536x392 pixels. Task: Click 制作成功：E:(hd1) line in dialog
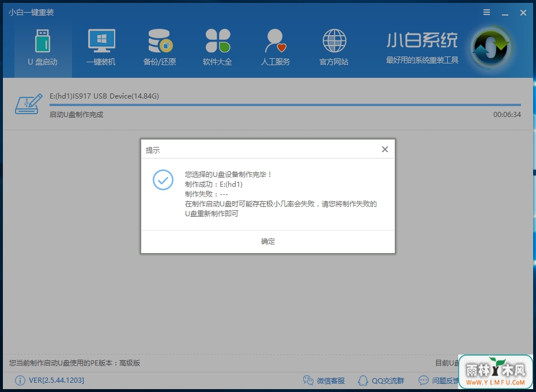point(214,184)
